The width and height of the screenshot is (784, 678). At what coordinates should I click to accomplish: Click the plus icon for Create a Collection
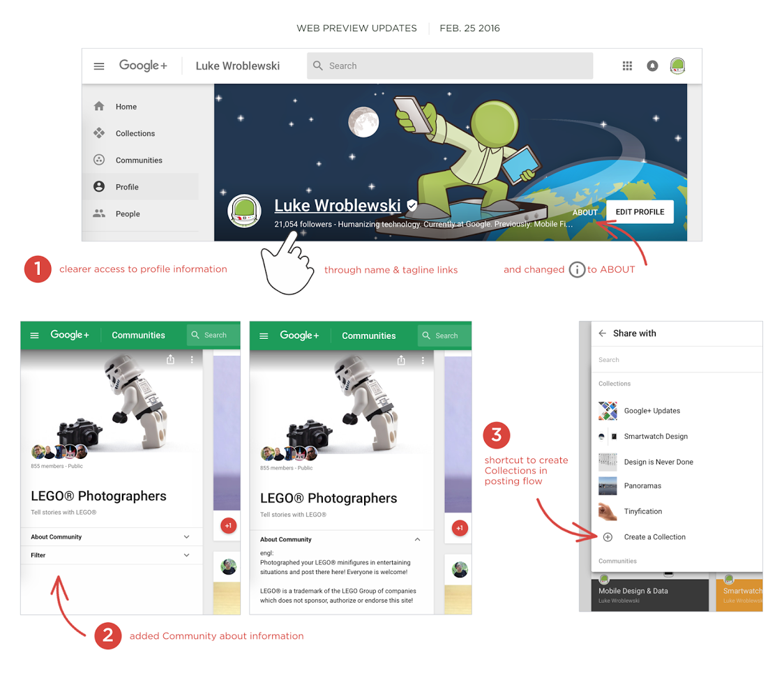tap(608, 537)
